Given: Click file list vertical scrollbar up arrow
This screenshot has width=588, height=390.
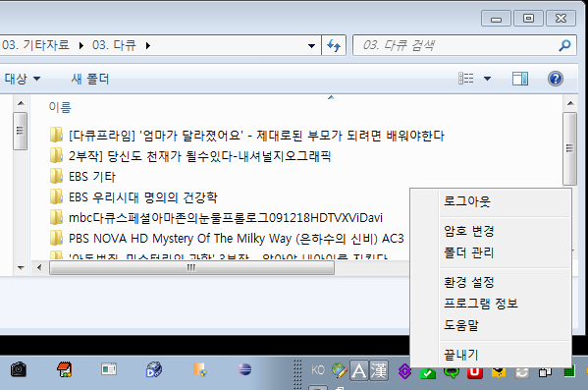Looking at the screenshot, I should pyautogui.click(x=570, y=103).
